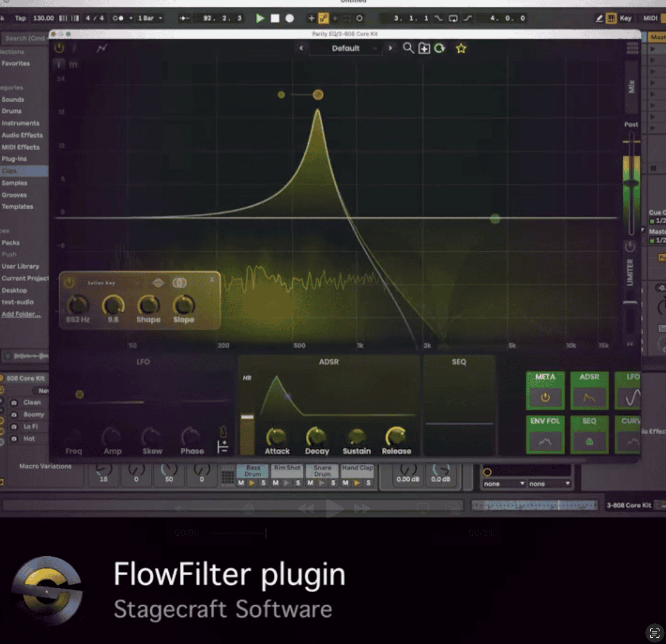Image resolution: width=666 pixels, height=644 pixels.
Task: Open the plugin hamburger menu icon
Action: 632,48
